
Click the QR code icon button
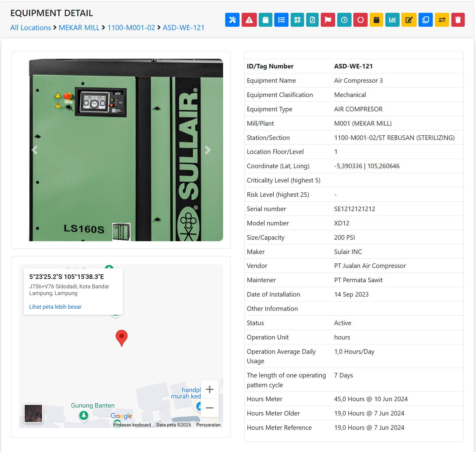tap(297, 20)
